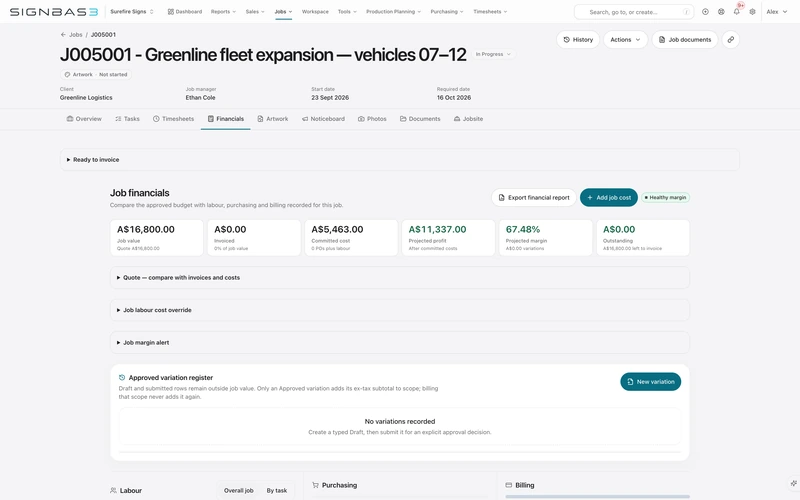800x500 pixels.
Task: Click job manager Ethan Cole
Action: point(201,97)
